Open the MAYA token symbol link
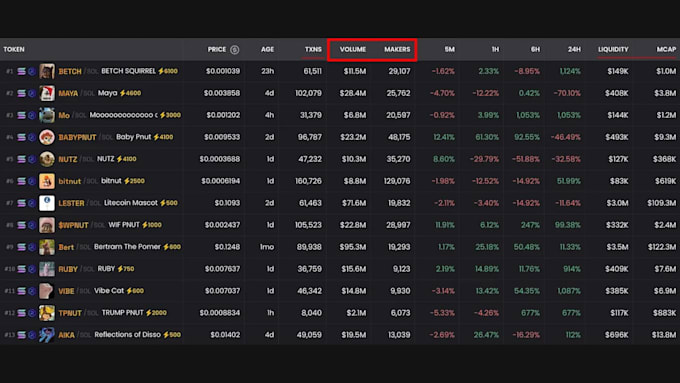The width and height of the screenshot is (680, 383). (68, 93)
